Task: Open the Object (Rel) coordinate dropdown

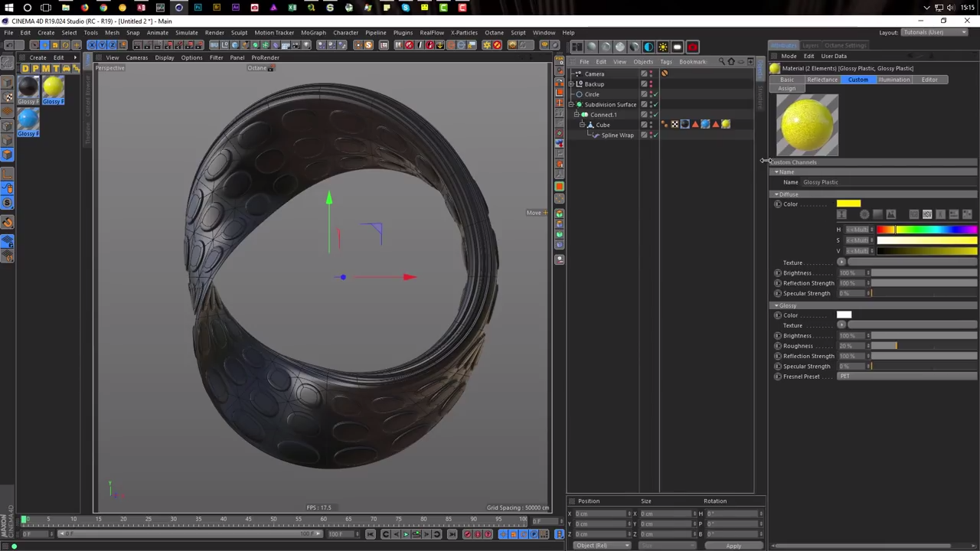Action: (603, 546)
